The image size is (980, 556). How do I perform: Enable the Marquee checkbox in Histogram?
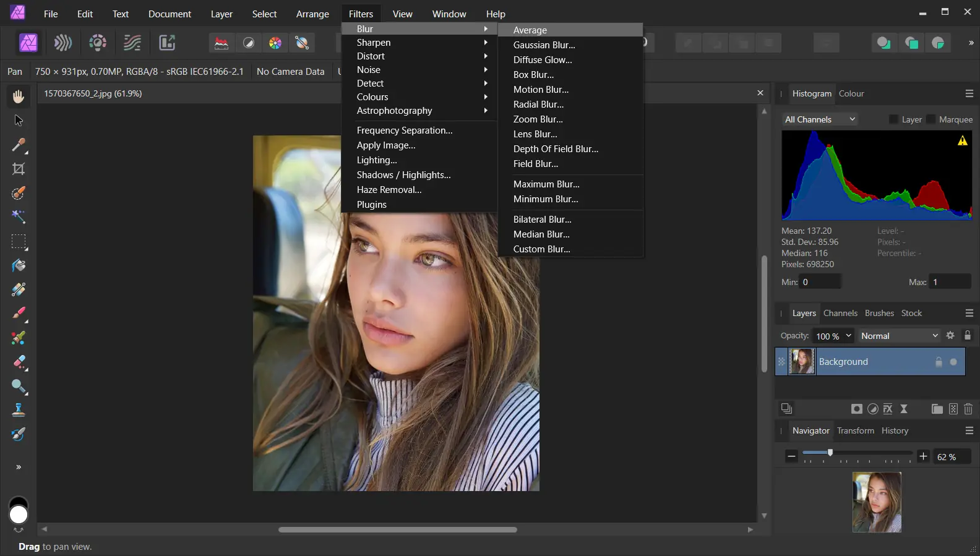tap(931, 119)
